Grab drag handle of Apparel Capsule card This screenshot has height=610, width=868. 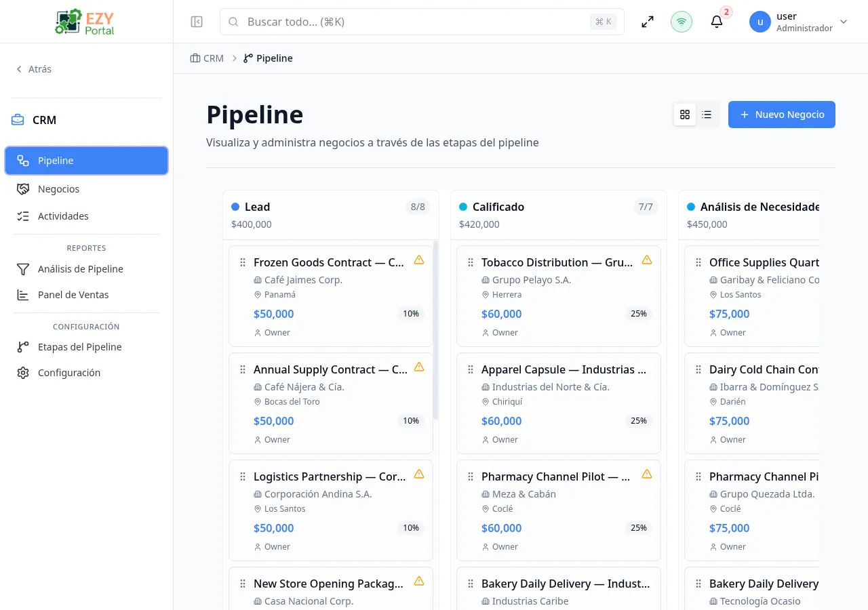471,369
